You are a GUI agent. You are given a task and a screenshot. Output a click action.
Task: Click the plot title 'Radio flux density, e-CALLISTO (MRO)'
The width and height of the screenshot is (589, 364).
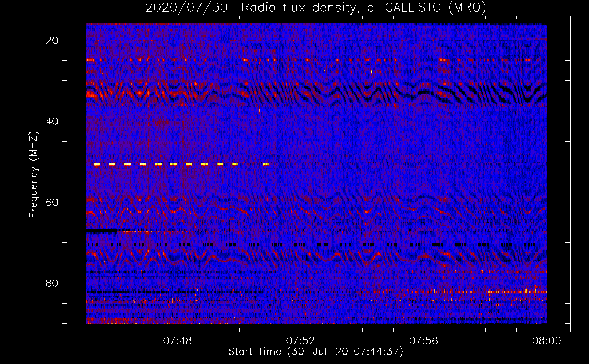(364, 8)
